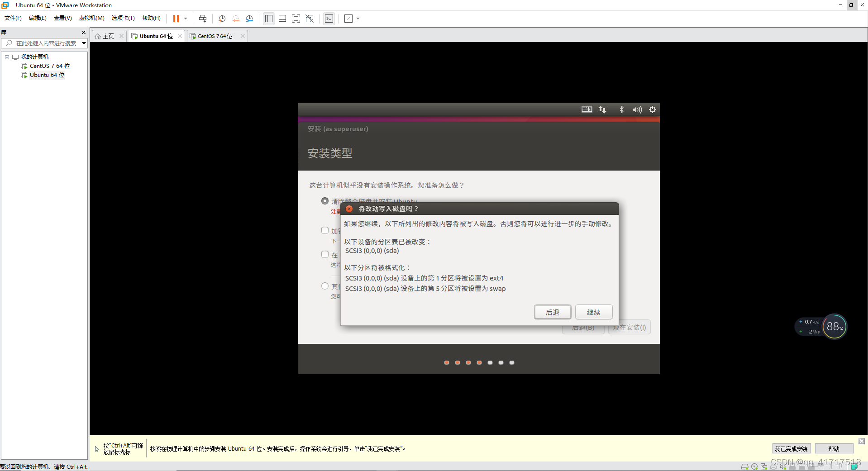Toggle the LVM checkbox in the installer
Image resolution: width=868 pixels, height=471 pixels.
325,254
